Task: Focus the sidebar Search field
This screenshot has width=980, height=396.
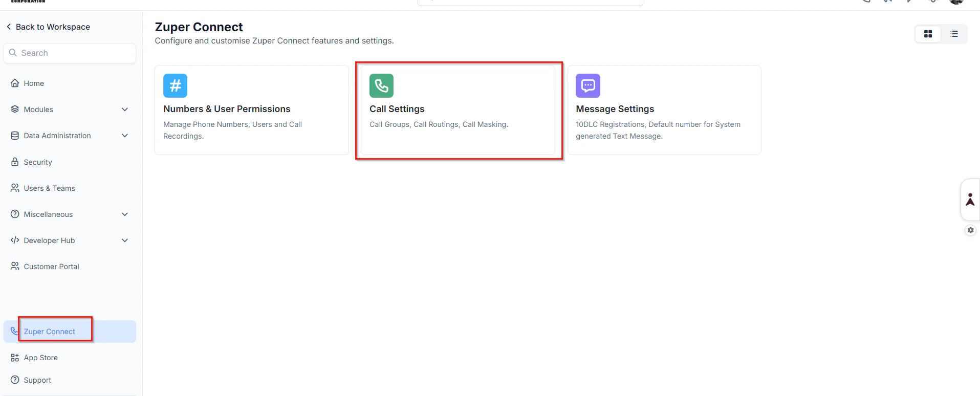Action: (70, 53)
